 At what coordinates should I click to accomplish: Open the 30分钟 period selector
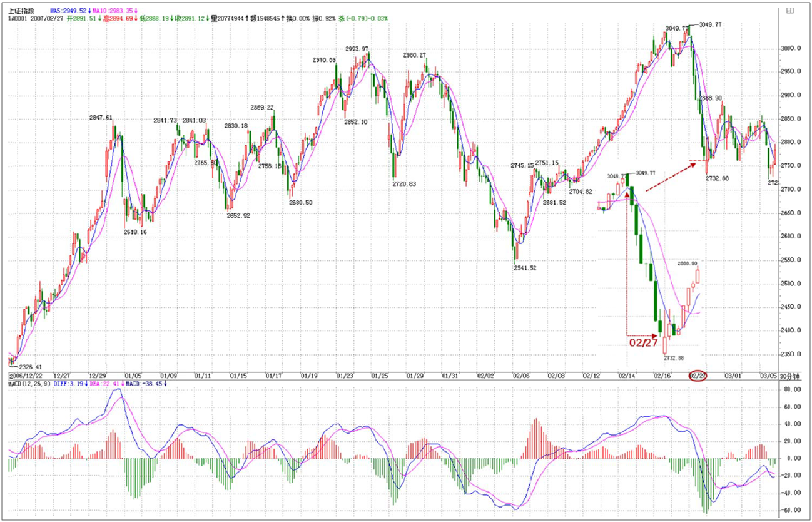click(789, 376)
